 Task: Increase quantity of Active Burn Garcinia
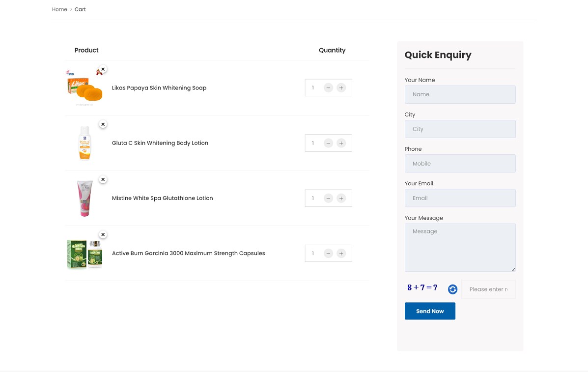coord(341,254)
